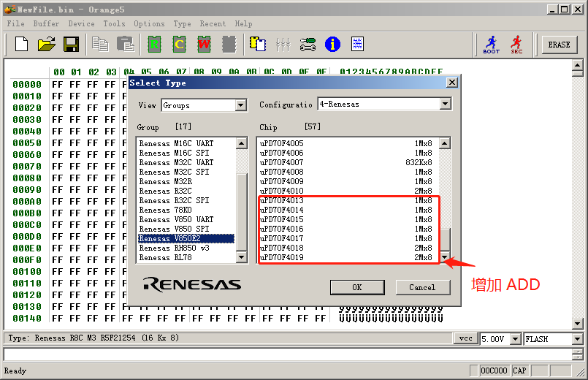
Task: Click the SEC runner icon
Action: [516, 45]
